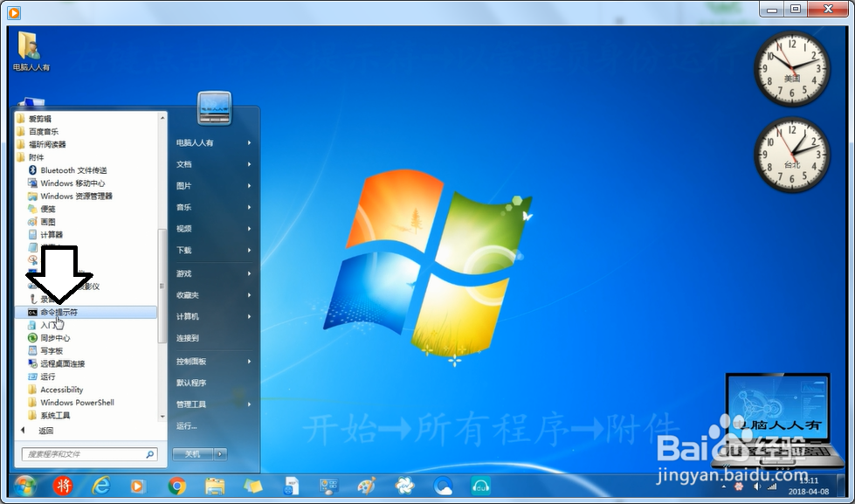Open the sticky notes taskbar icon
The width and height of the screenshot is (855, 504).
click(253, 486)
